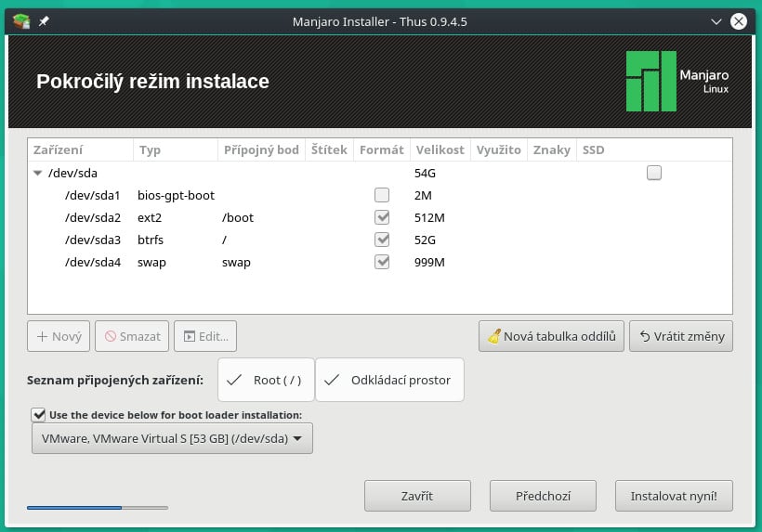Start install with Instalovat nyní!
Viewport: 762px width, 532px height.
(674, 496)
